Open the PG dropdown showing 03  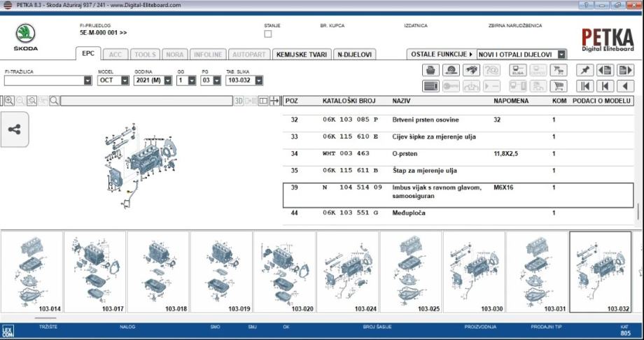[216, 80]
